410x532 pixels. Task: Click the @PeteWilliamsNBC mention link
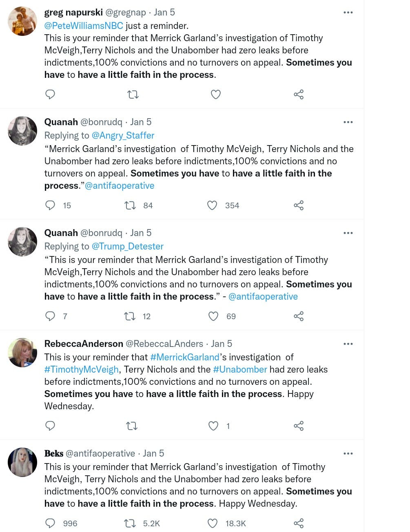point(84,26)
